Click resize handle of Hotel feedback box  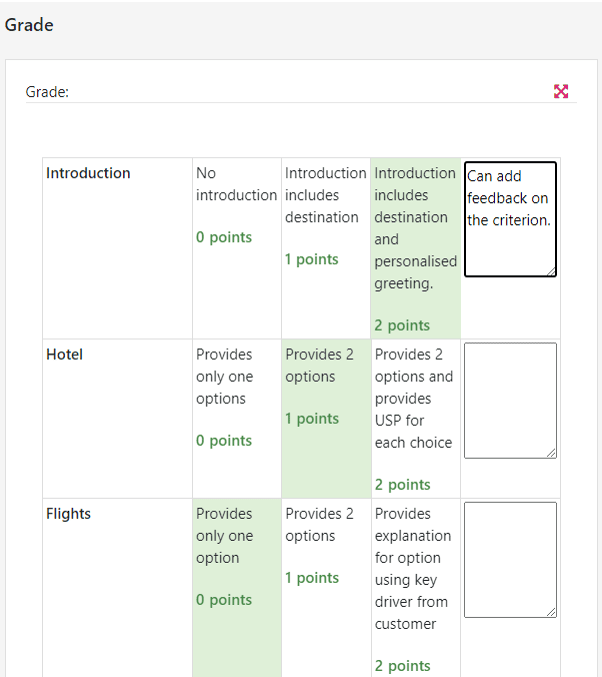coord(551,453)
